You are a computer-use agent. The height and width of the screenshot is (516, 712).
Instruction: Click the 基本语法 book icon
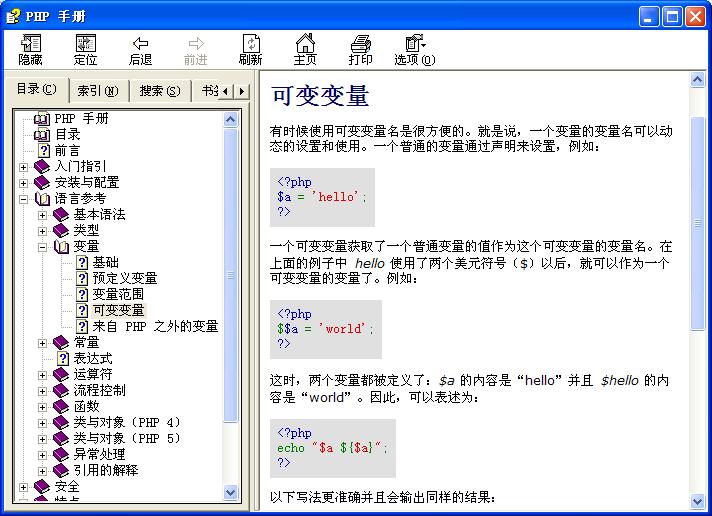point(61,214)
